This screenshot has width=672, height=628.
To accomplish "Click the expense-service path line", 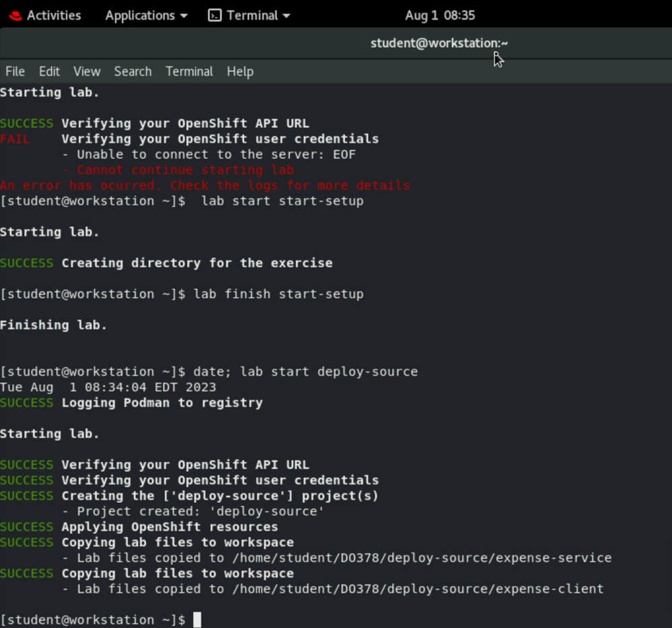I will tap(344, 558).
